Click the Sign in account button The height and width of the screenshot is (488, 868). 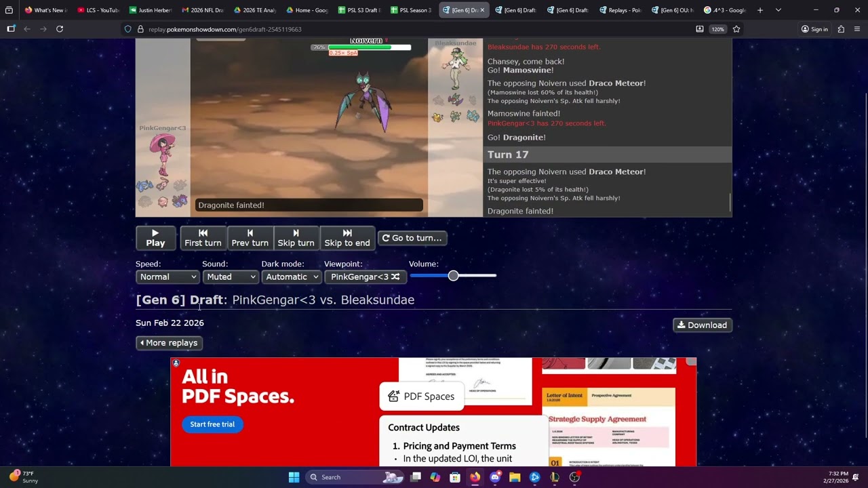point(814,29)
